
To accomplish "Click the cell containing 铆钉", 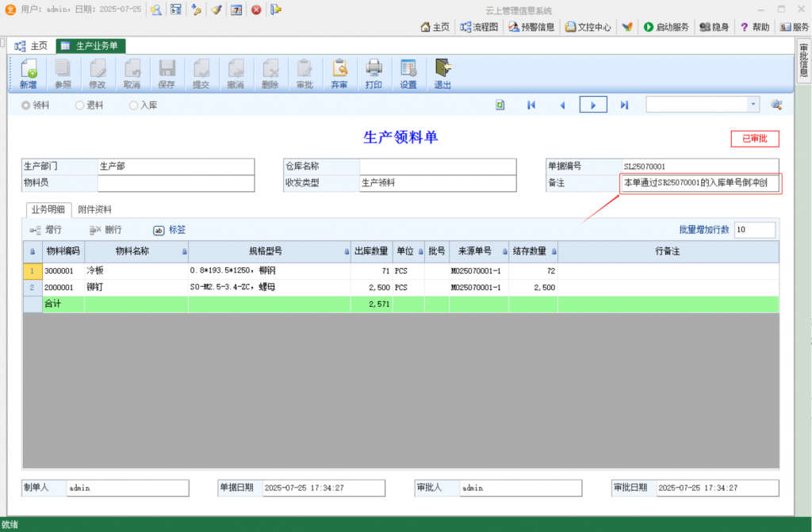I will coord(136,288).
